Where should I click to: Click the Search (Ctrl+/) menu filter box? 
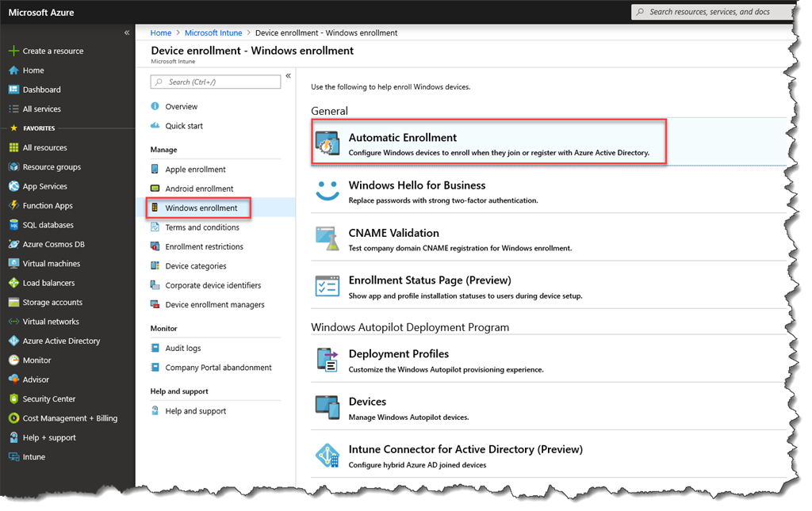click(216, 82)
